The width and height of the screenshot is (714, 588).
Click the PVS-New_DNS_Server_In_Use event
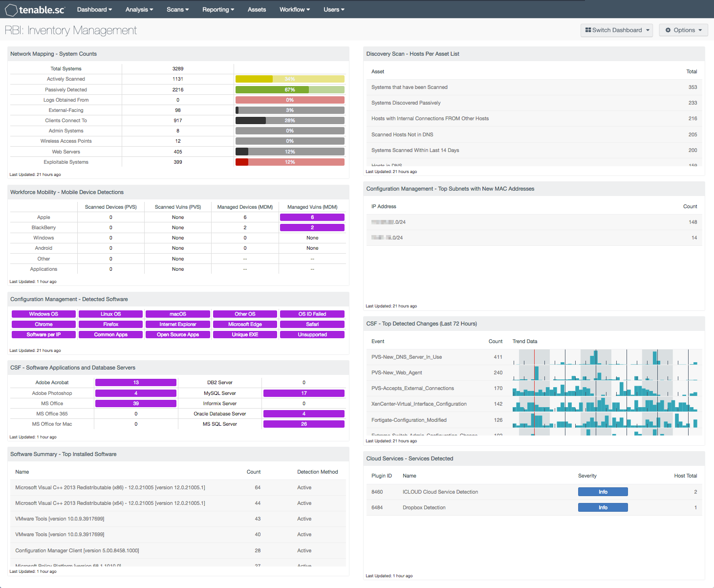pos(407,357)
